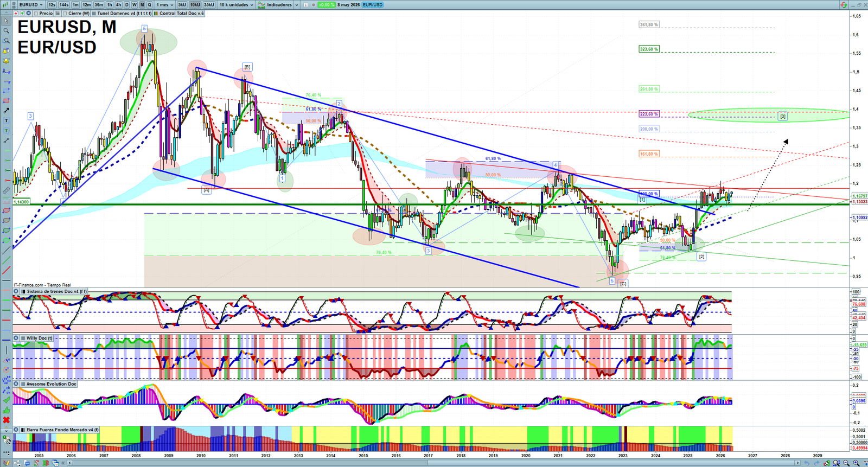Toggle the Cierre (W) checkbox
Screen dimensions: 868x467
pos(65,14)
